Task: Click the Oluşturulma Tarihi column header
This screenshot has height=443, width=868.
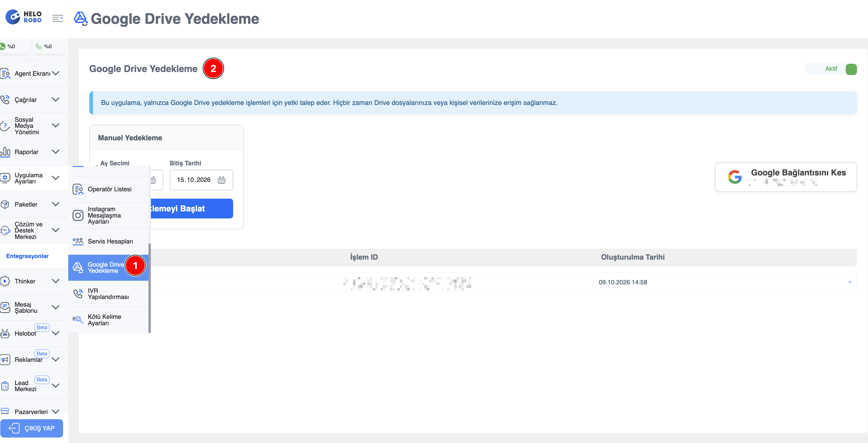Action: pos(632,257)
